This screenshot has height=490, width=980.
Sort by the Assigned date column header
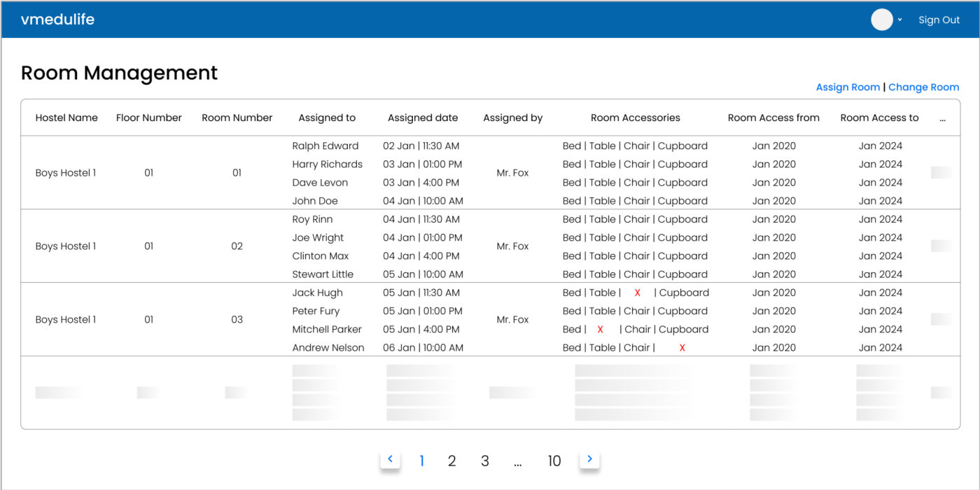click(423, 118)
